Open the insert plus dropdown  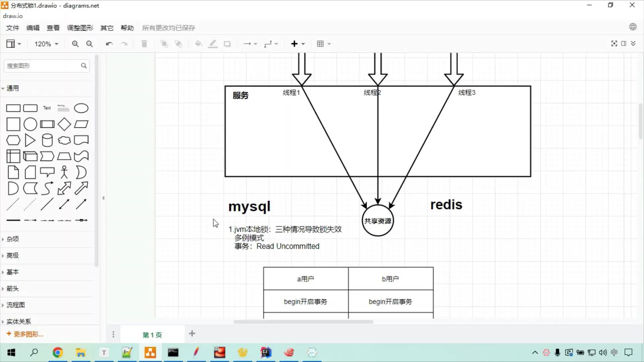[298, 44]
